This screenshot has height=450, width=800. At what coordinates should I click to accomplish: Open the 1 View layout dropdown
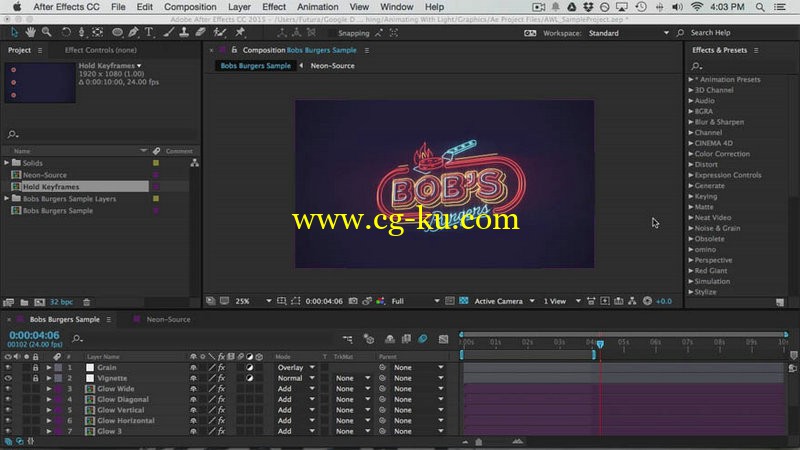[x=561, y=301]
